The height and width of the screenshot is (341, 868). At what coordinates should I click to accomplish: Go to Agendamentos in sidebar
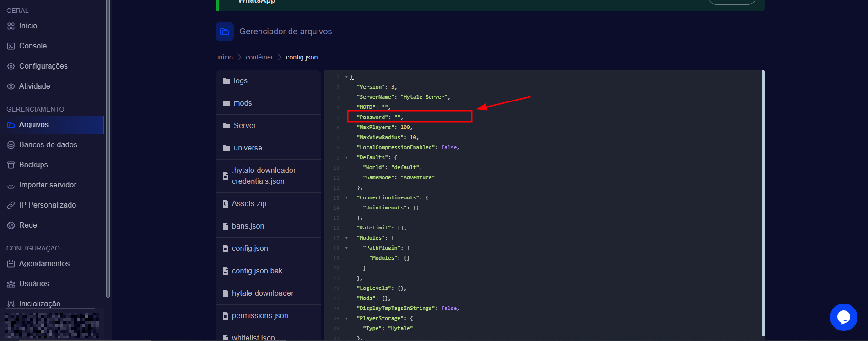coord(44,264)
